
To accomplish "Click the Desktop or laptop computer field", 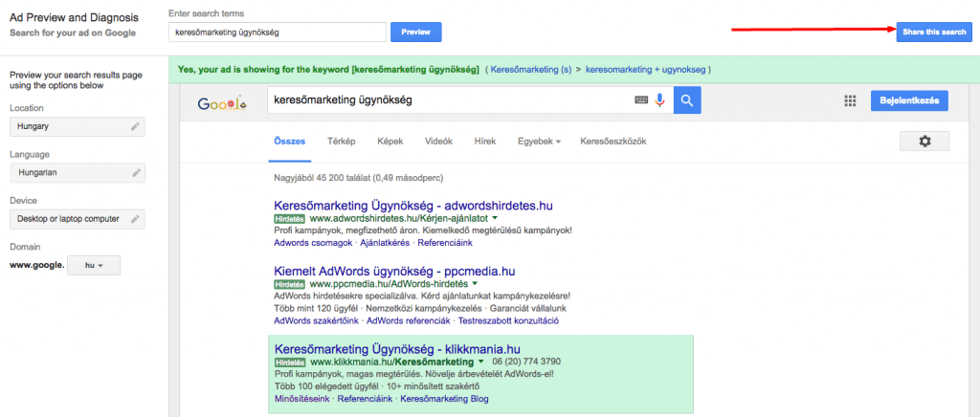I will pyautogui.click(x=78, y=219).
